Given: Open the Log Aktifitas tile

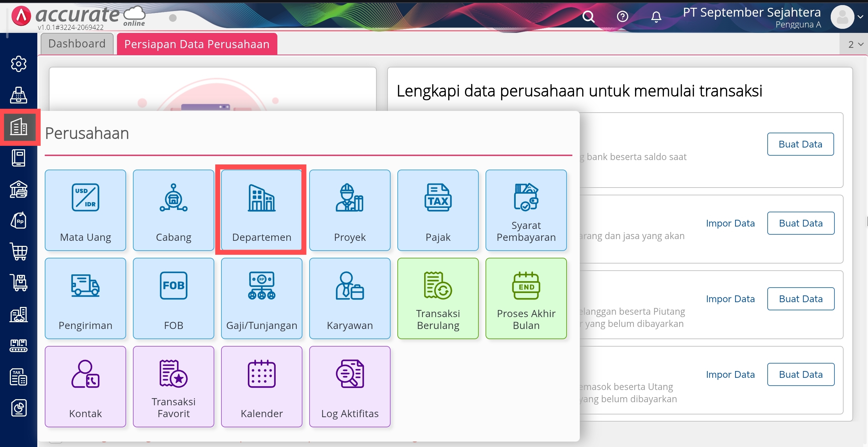Looking at the screenshot, I should tap(350, 386).
